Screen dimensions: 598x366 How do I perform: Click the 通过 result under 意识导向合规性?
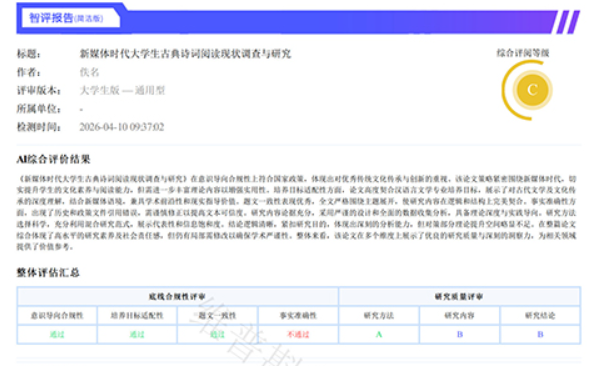point(57,334)
